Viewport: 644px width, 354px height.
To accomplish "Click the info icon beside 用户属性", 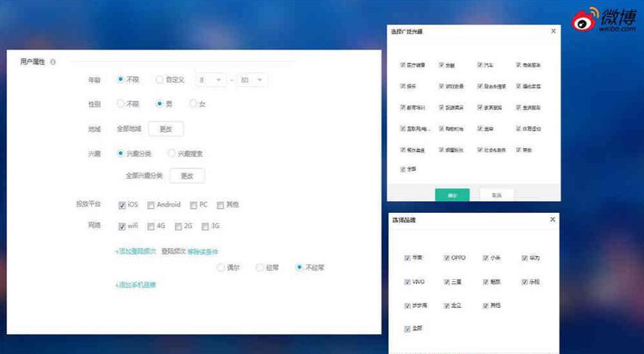I will (53, 62).
